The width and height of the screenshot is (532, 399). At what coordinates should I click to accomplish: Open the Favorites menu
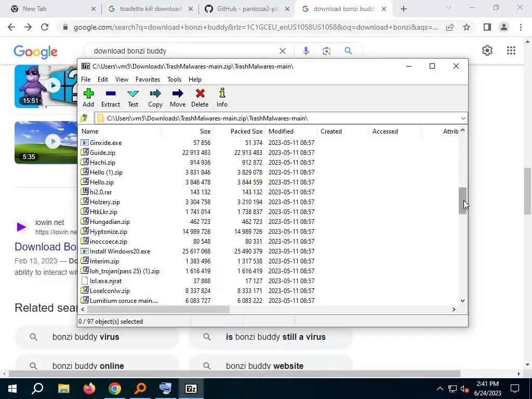pos(148,79)
